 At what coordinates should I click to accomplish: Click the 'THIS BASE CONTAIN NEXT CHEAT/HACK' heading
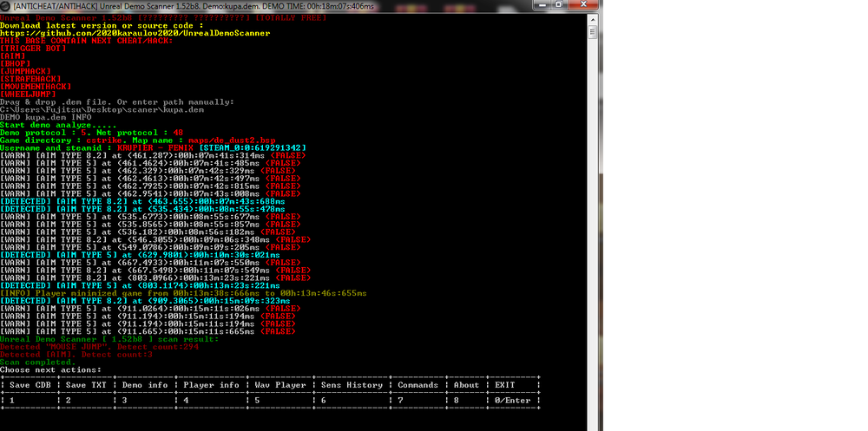(86, 41)
